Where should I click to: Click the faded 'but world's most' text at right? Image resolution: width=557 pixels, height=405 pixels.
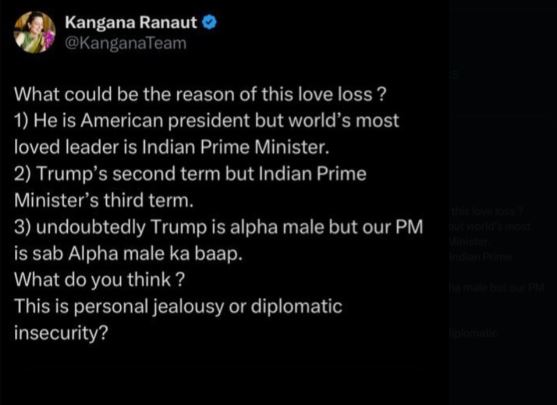[x=490, y=227]
